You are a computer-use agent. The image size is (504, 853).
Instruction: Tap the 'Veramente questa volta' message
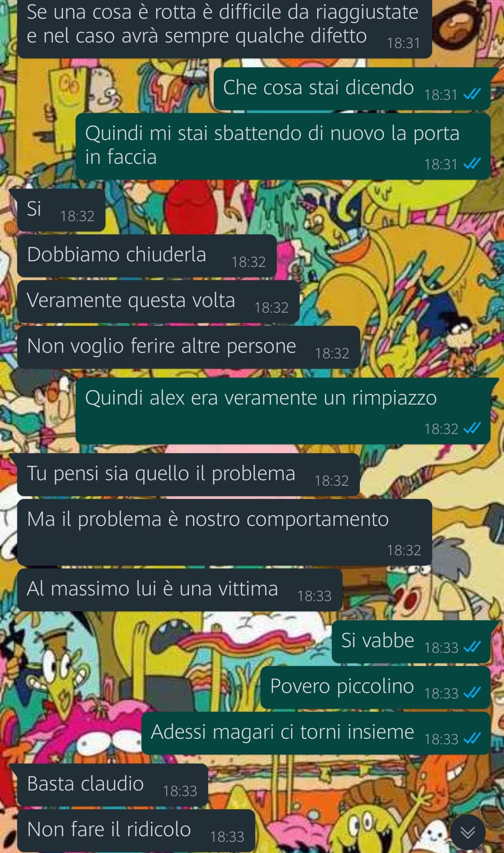[x=158, y=301]
